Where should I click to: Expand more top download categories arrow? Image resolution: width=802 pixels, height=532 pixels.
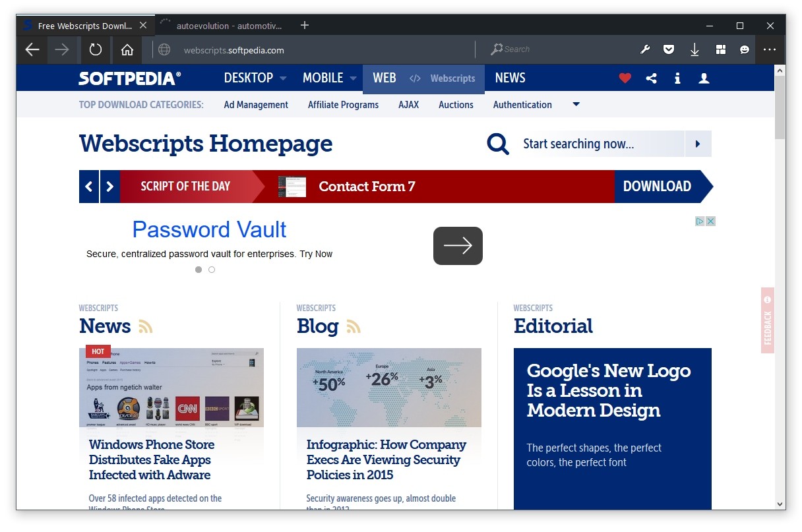pos(576,104)
